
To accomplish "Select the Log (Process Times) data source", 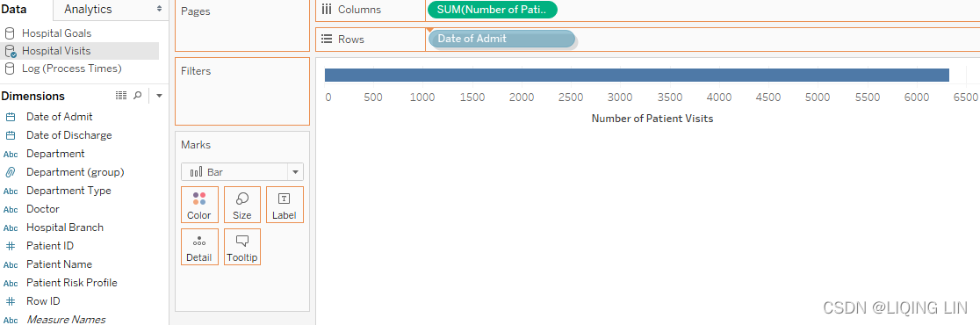I will point(71,69).
